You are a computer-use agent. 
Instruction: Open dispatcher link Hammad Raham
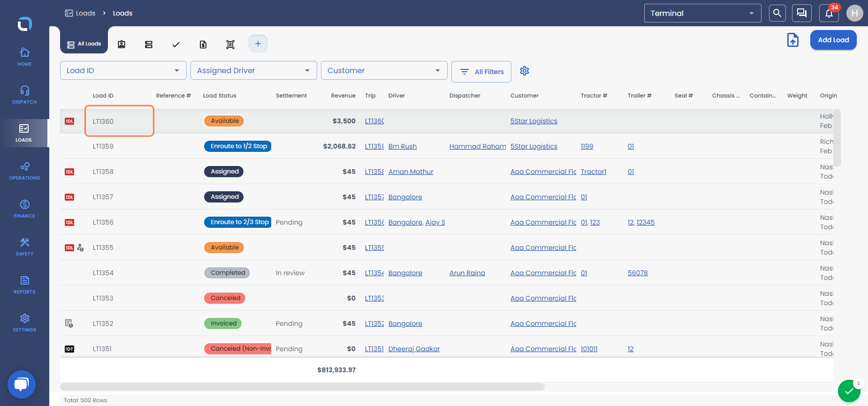(478, 146)
